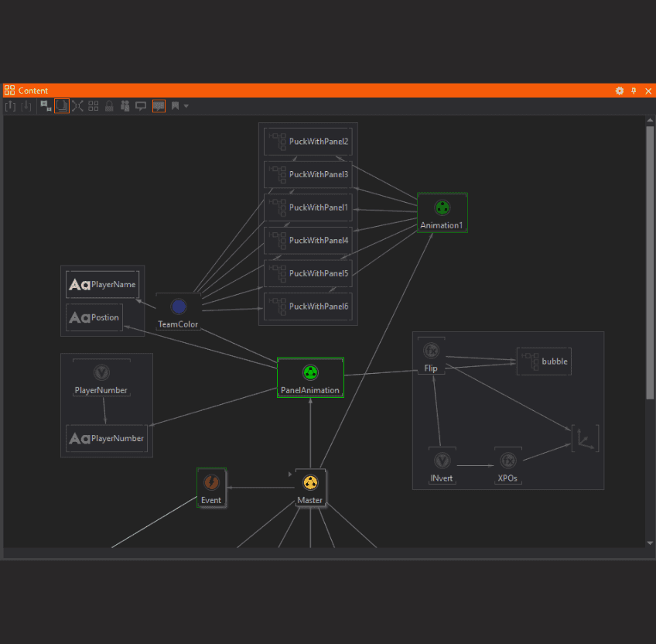Click the empty speech bubble comment icon
The width and height of the screenshot is (656, 644).
coord(141,106)
